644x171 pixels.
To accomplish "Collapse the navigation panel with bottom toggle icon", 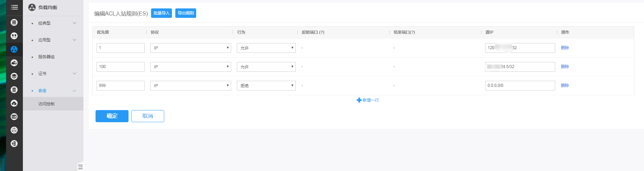I will coord(80,167).
